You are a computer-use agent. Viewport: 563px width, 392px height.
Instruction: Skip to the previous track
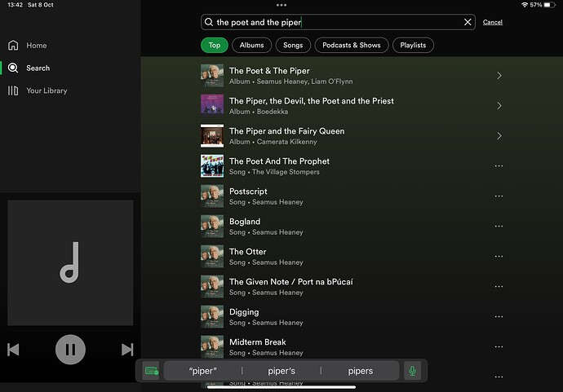tap(13, 350)
